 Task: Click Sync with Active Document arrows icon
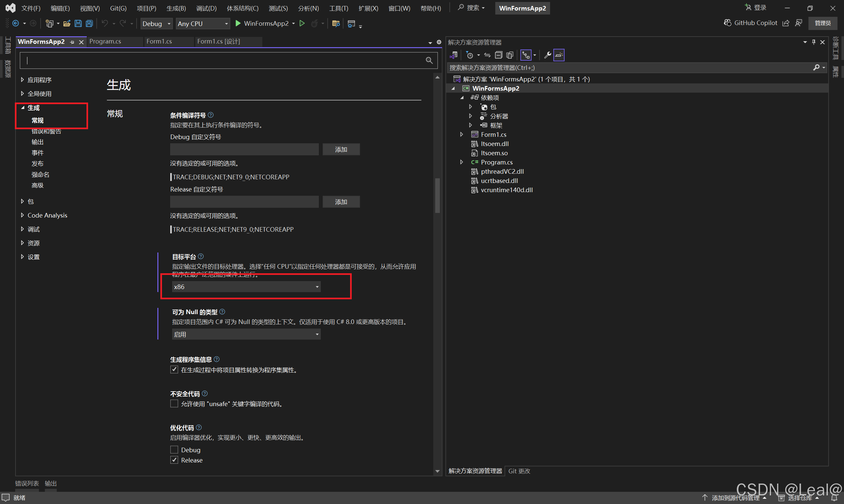487,55
